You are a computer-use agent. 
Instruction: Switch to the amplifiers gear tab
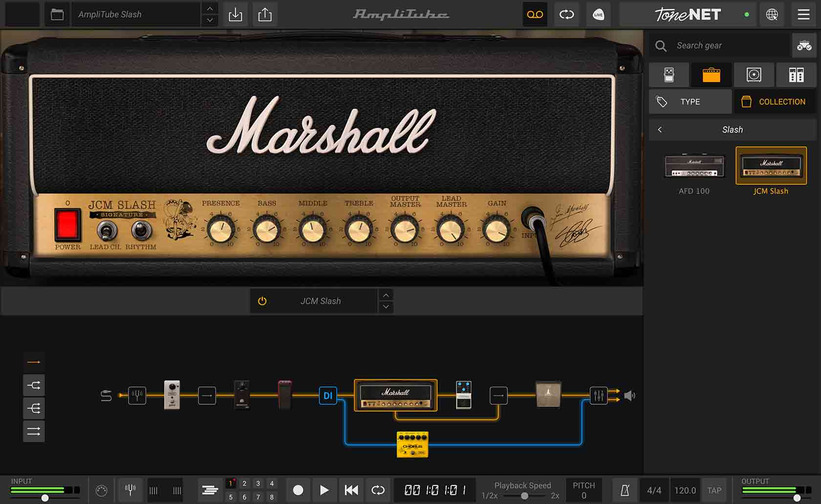click(712, 75)
